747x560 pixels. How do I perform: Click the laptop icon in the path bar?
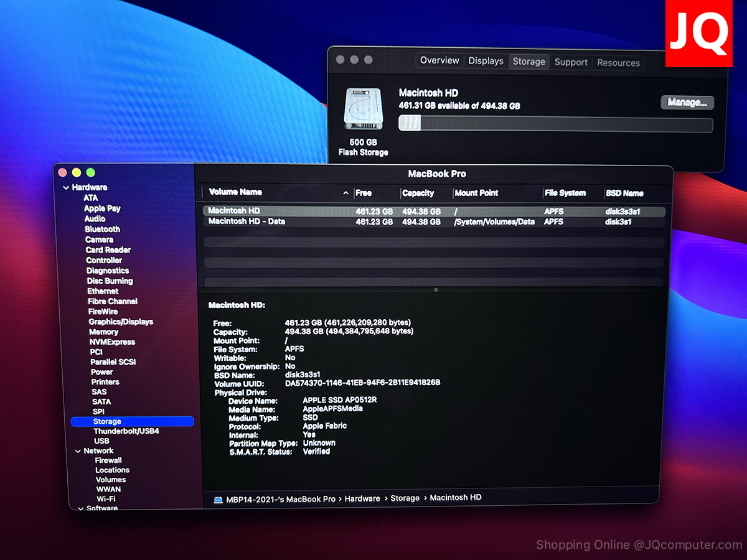tap(218, 499)
